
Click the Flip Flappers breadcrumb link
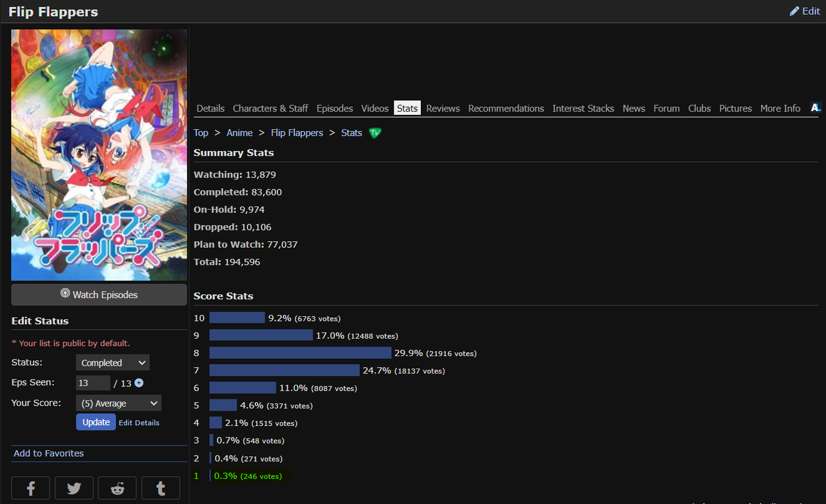[x=297, y=132]
